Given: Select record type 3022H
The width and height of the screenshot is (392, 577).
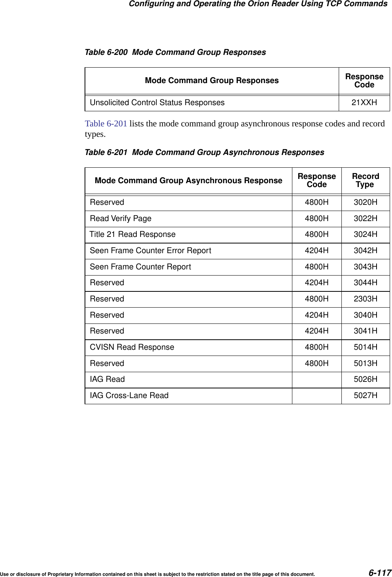Looking at the screenshot, I should pyautogui.click(x=366, y=219).
